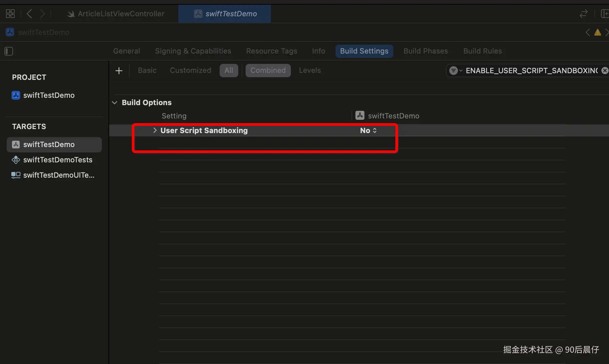609x364 pixels.
Task: Select the ArticleListViewController tab
Action: [121, 14]
